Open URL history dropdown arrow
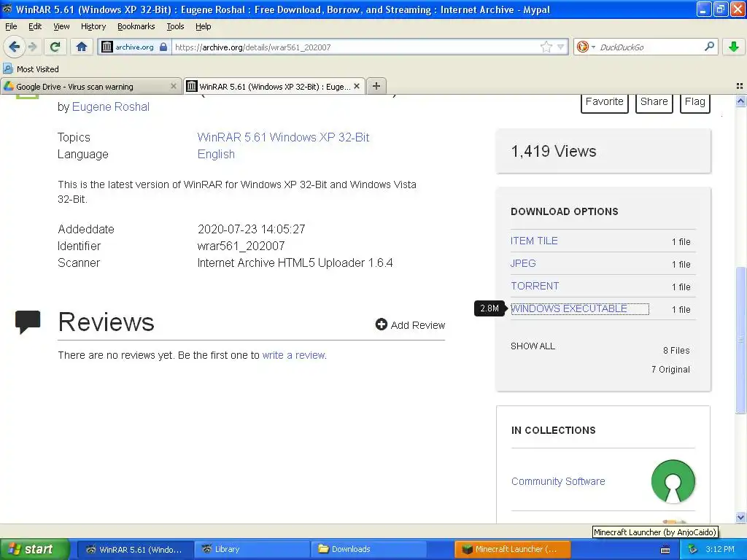The width and height of the screenshot is (747, 560). 561,47
